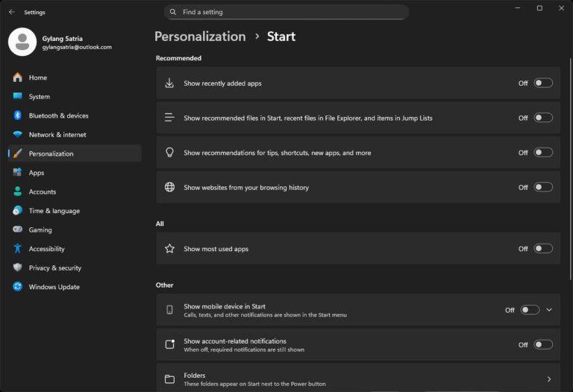Viewport: 573px width, 392px height.
Task: Click the user profile avatar
Action: (22, 42)
